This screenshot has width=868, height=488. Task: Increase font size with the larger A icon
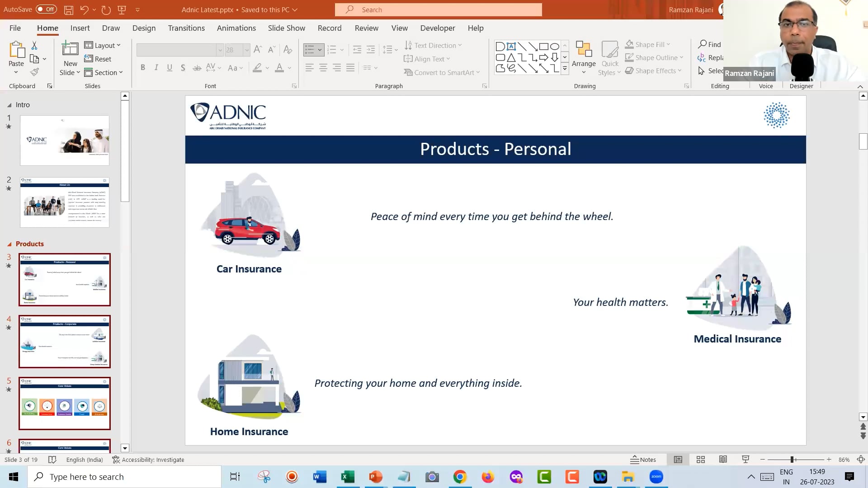[x=258, y=49]
